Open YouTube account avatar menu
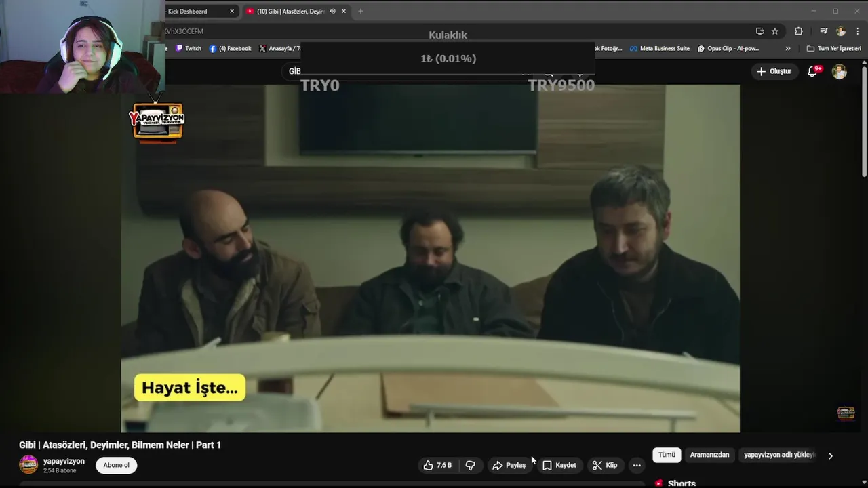 tap(840, 71)
